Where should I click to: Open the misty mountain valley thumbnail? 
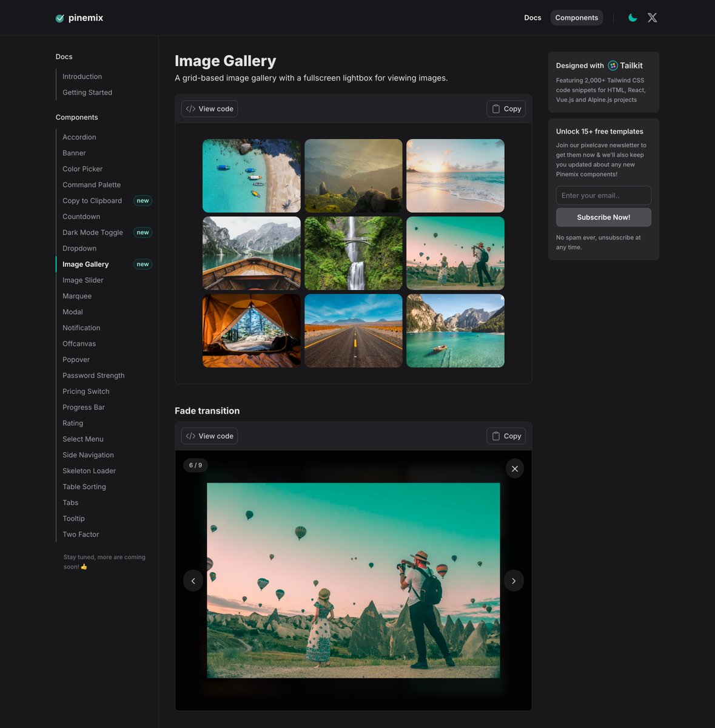[x=354, y=176]
